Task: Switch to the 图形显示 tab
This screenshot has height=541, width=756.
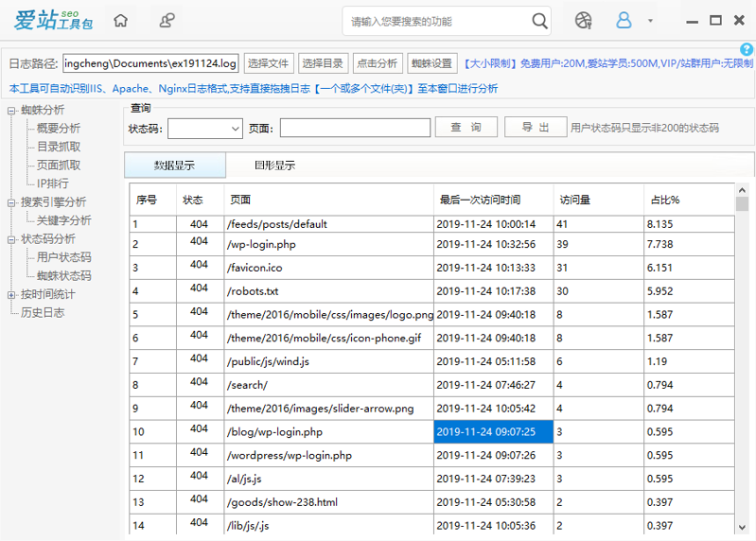Action: pos(274,166)
